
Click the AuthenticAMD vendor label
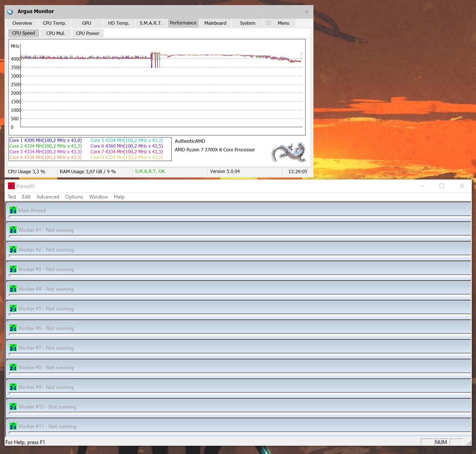190,141
